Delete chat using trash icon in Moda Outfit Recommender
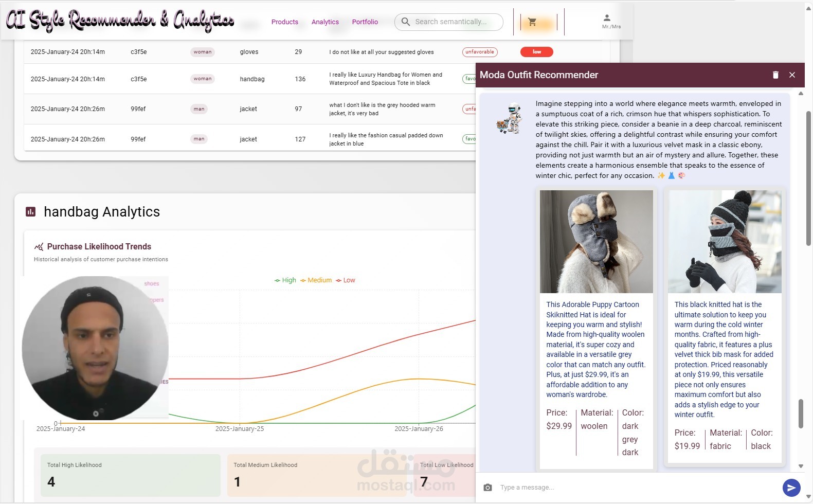The height and width of the screenshot is (504, 813). (775, 75)
